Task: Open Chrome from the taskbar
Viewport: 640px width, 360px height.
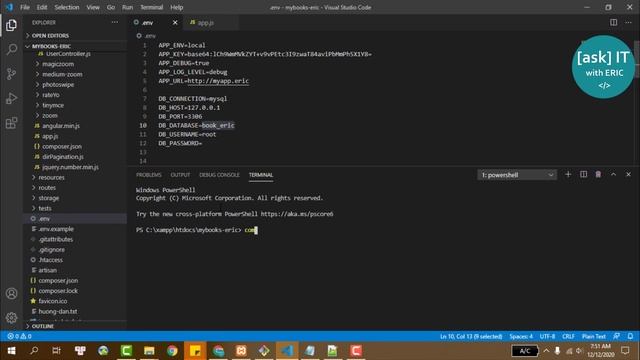Action: pyautogui.click(x=172, y=351)
